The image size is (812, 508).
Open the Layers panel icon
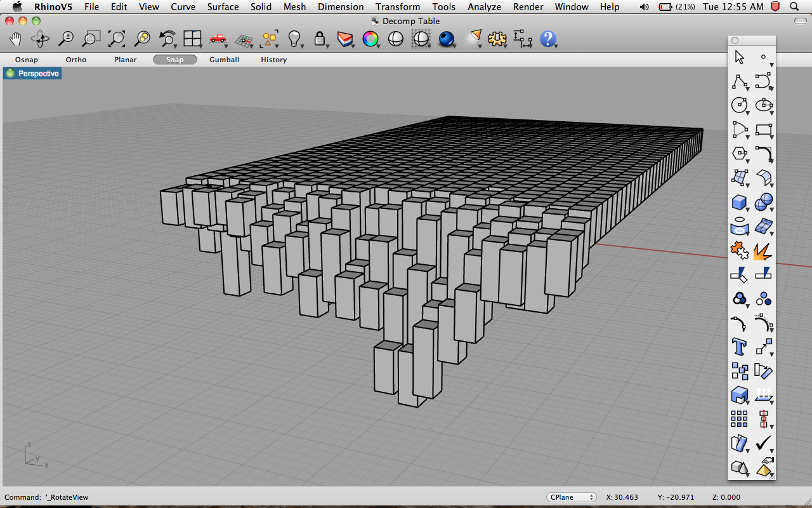[x=345, y=39]
